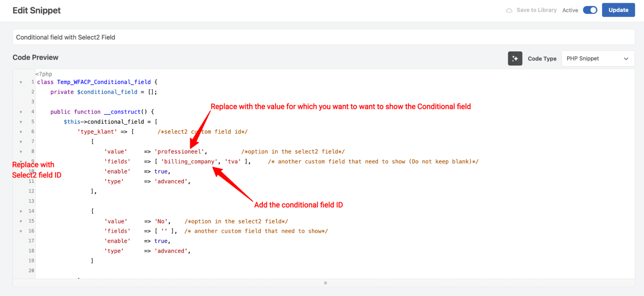Collapse the fold arrow on line 15

[x=21, y=221]
